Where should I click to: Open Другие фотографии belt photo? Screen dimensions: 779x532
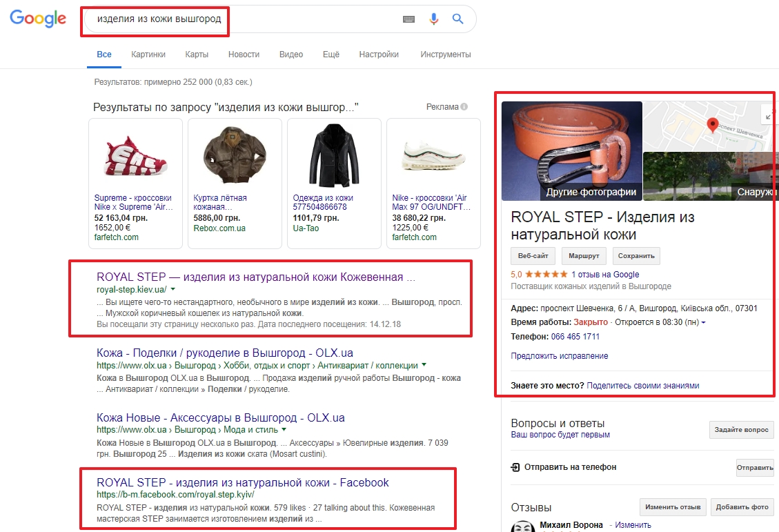(x=572, y=151)
